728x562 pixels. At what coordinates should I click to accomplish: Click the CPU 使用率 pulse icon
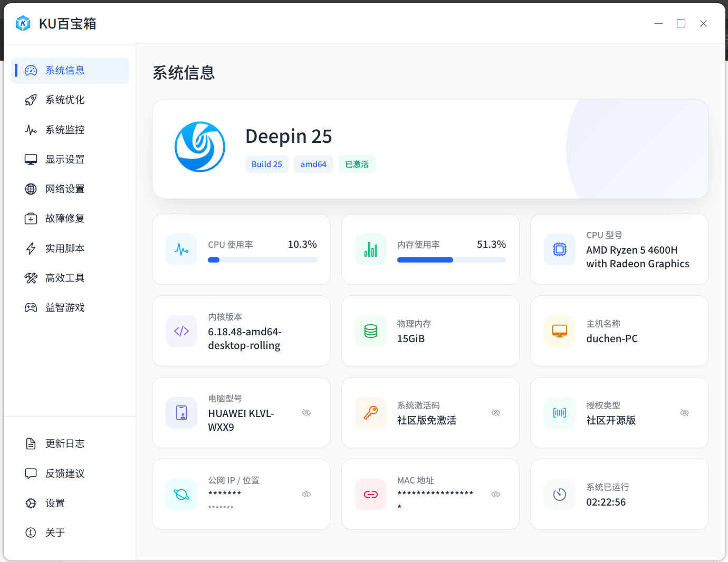coord(181,249)
